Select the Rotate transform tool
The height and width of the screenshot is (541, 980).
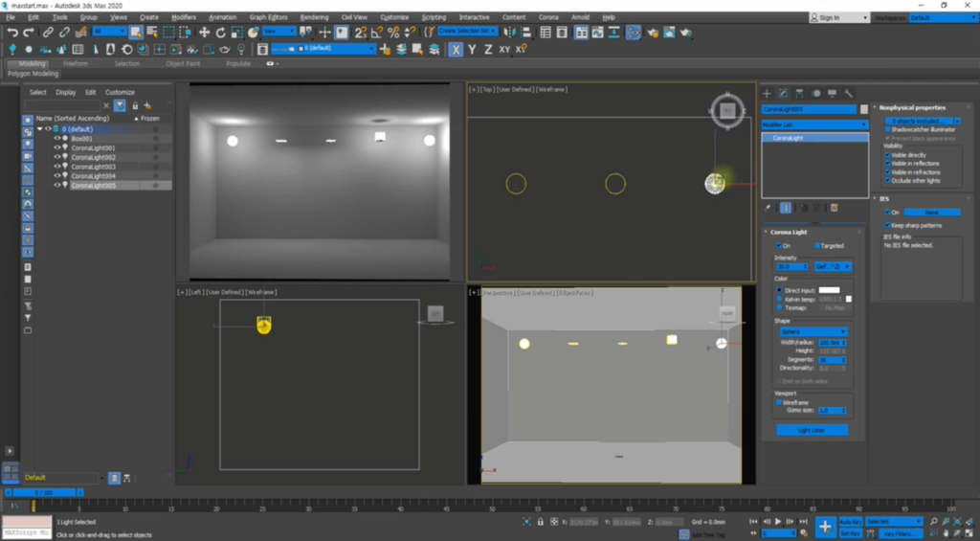pos(221,33)
